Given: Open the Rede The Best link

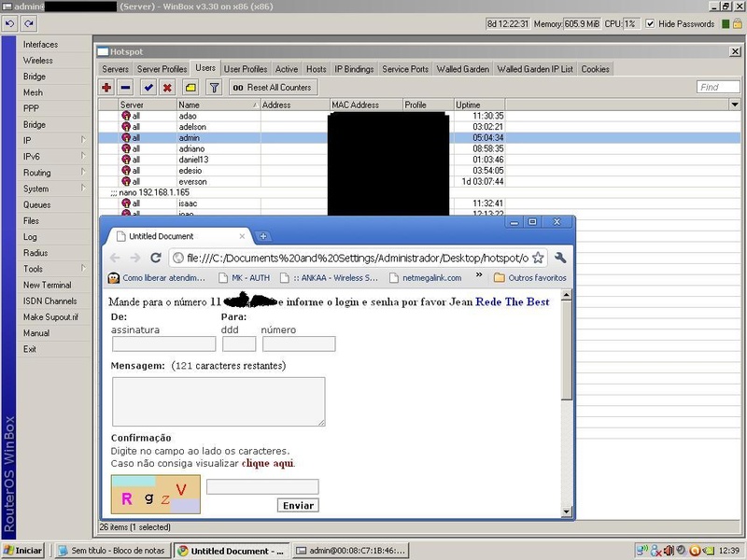Looking at the screenshot, I should click(x=512, y=301).
